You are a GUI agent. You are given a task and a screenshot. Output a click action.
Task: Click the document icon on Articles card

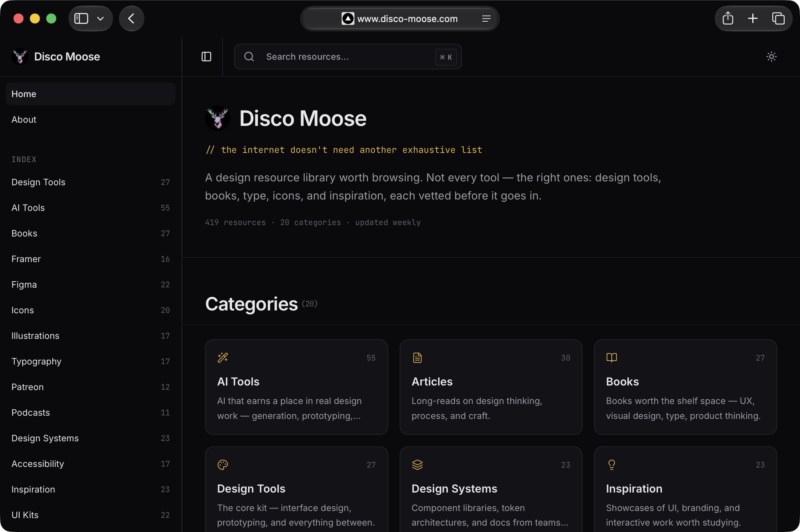pos(417,357)
